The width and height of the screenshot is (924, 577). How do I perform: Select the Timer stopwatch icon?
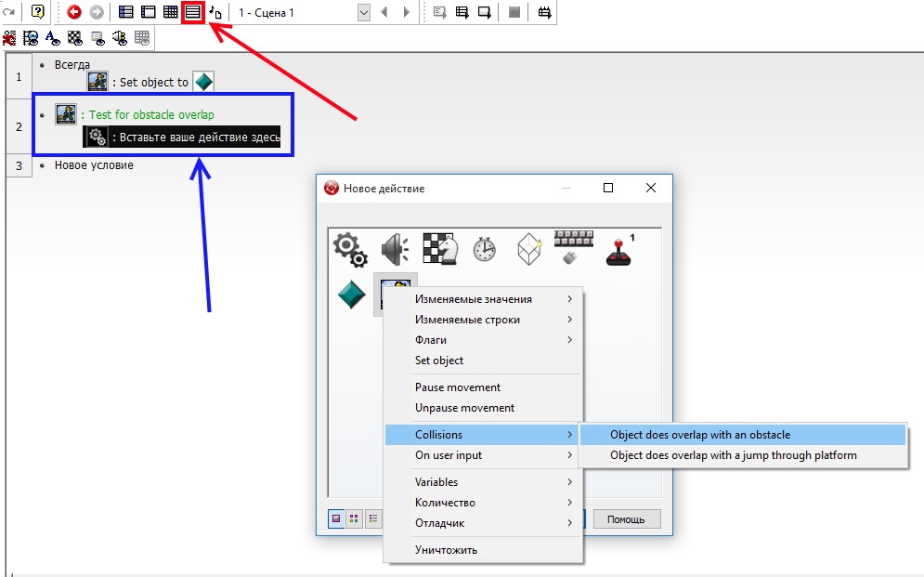(484, 249)
